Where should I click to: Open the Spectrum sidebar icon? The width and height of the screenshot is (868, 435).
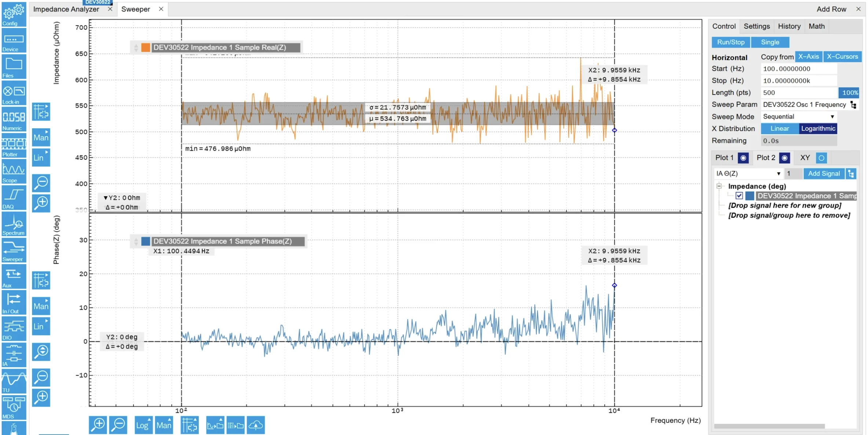[14, 224]
